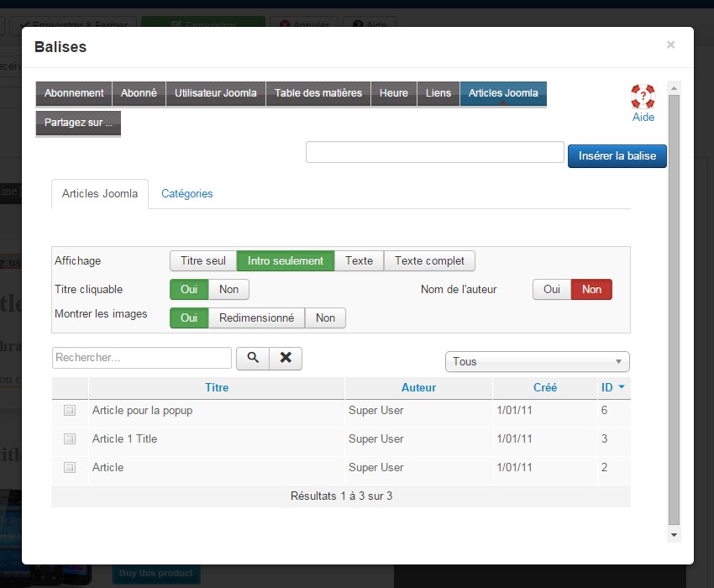
Task: Open the Table des matières tab
Action: point(318,93)
